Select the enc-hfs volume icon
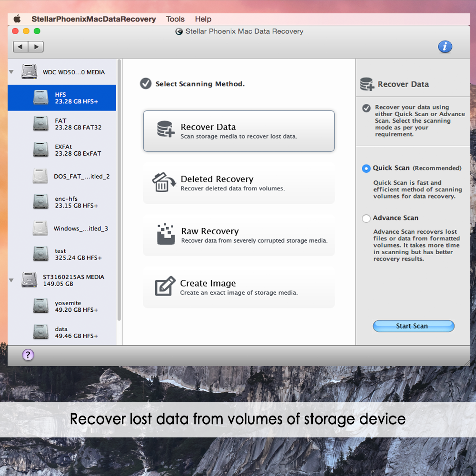The height and width of the screenshot is (476, 476). point(40,202)
